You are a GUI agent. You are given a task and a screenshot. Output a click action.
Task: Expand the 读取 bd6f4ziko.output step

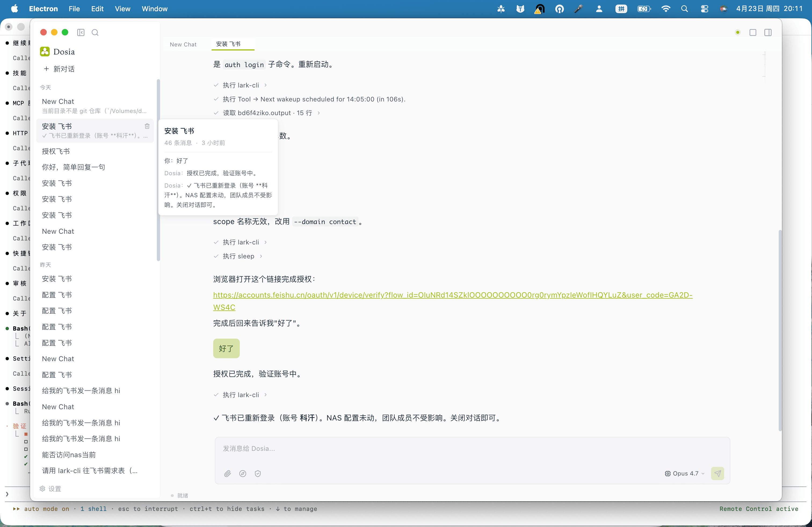tap(267, 113)
